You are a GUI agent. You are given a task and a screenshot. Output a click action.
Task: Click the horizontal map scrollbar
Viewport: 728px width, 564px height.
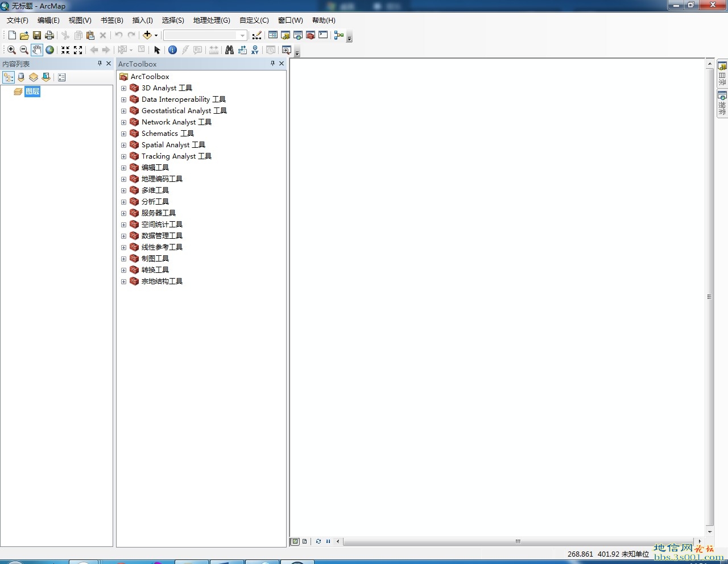pos(518,541)
